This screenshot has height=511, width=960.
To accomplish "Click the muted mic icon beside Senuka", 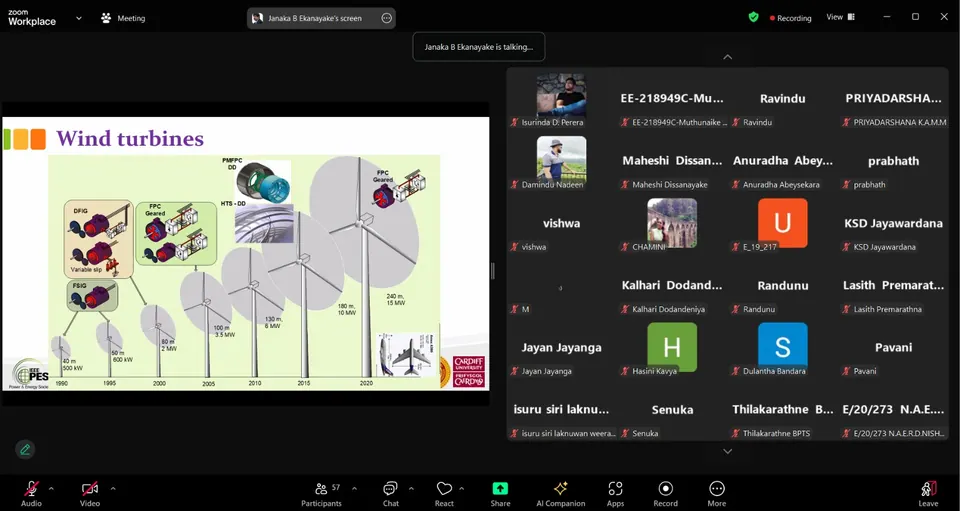I will (625, 433).
